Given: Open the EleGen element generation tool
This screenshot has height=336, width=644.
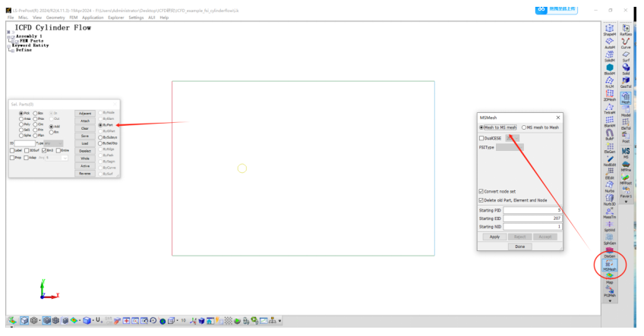Looking at the screenshot, I should [x=610, y=147].
